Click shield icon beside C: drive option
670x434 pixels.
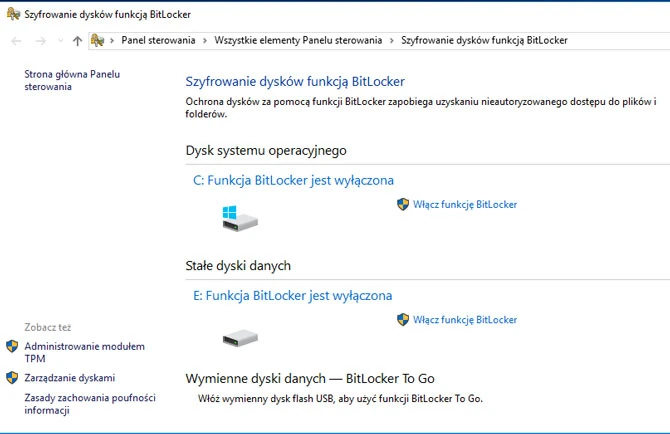tap(403, 204)
